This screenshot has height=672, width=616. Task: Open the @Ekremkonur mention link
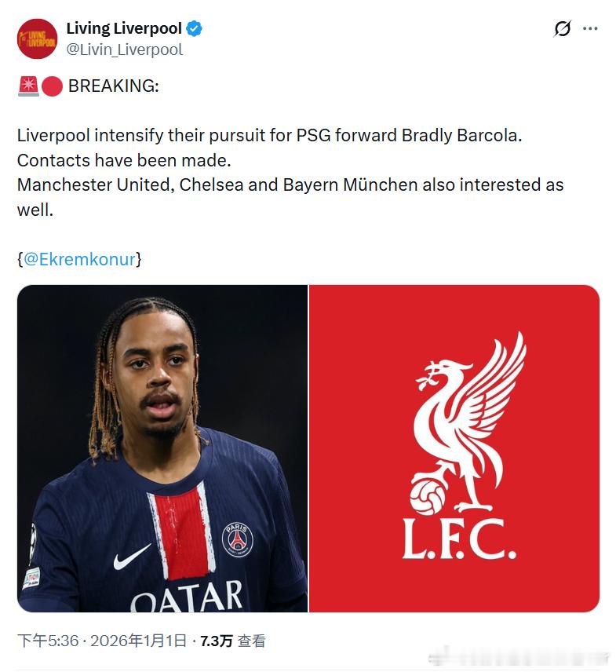click(79, 259)
